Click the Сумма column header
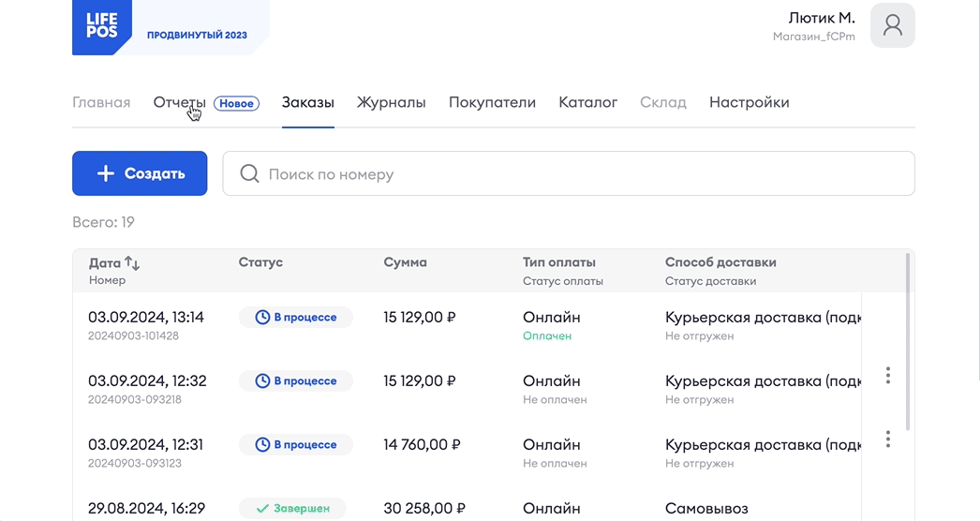Image resolution: width=980 pixels, height=521 pixels. (x=406, y=262)
